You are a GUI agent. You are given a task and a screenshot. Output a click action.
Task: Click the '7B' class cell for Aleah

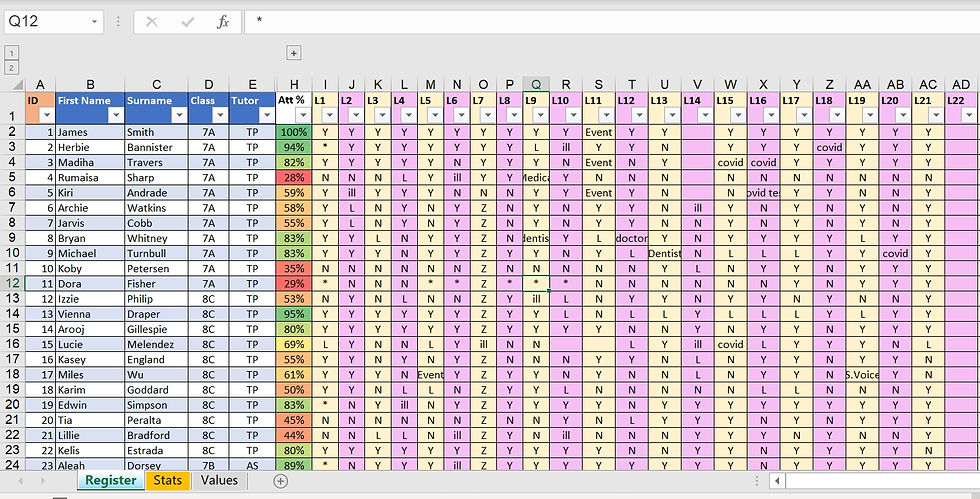pyautogui.click(x=209, y=465)
